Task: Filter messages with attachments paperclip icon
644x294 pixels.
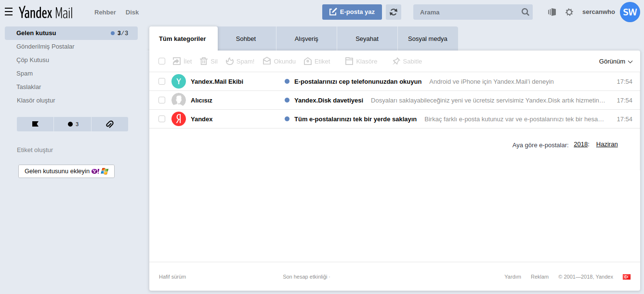Action: [x=110, y=124]
